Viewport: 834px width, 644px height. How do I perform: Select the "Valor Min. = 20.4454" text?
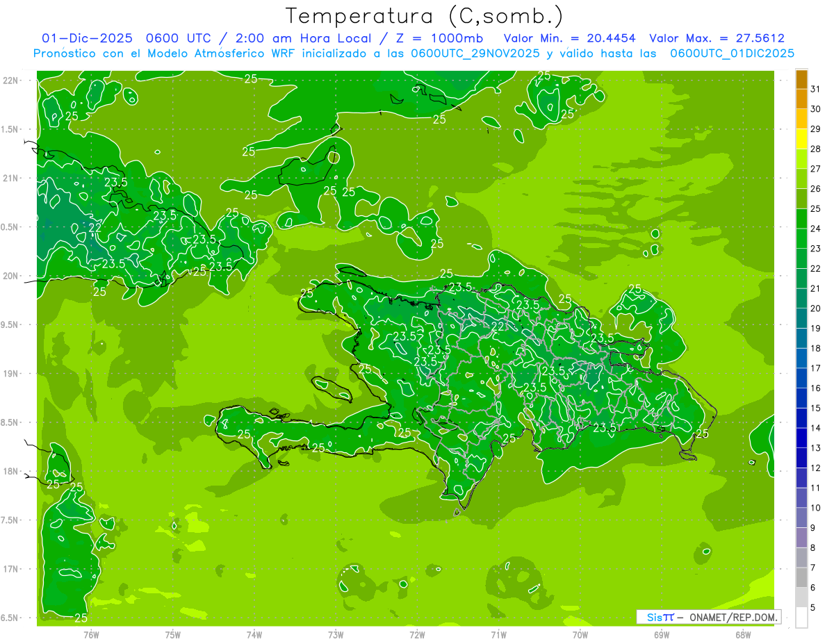coord(569,38)
